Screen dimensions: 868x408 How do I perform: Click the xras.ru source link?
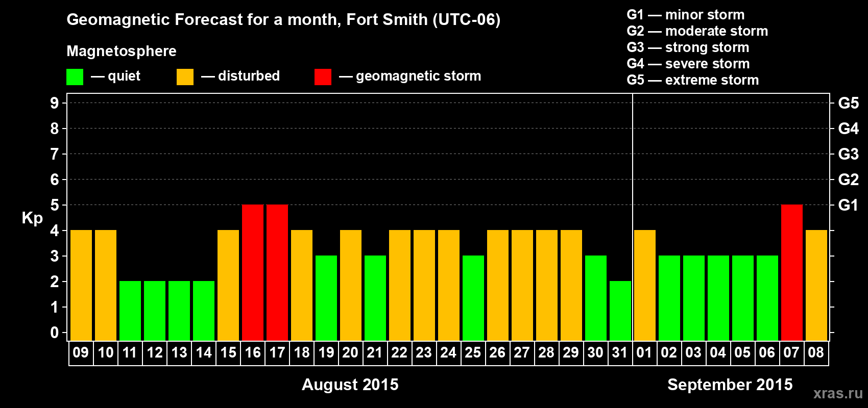(x=838, y=393)
